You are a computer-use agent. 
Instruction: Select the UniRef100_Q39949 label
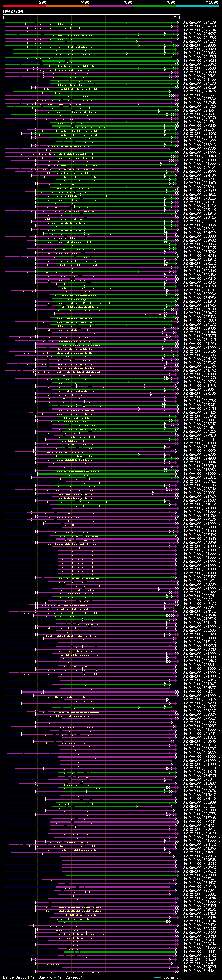pos(199,156)
